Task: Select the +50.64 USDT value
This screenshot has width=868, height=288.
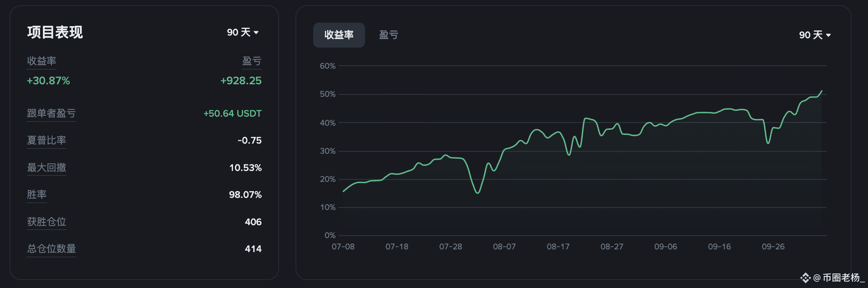Action: point(233,114)
